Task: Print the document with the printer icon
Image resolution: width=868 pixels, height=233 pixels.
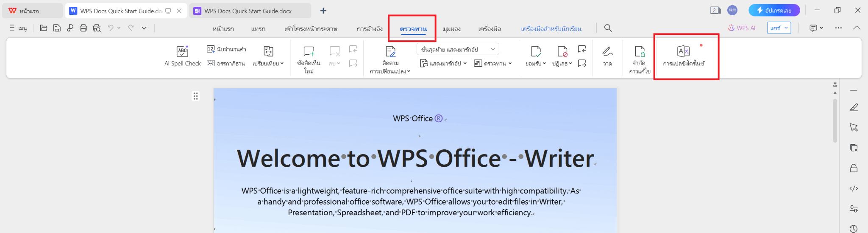Action: 83,28
